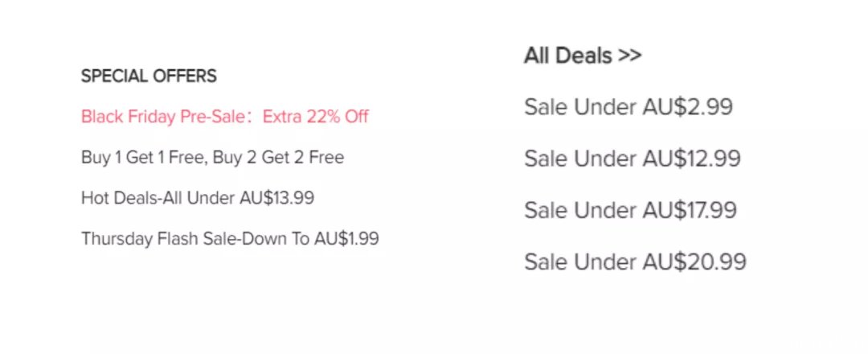868x354 pixels.
Task: Select the pink Extra 22% Off text
Action: [x=316, y=117]
